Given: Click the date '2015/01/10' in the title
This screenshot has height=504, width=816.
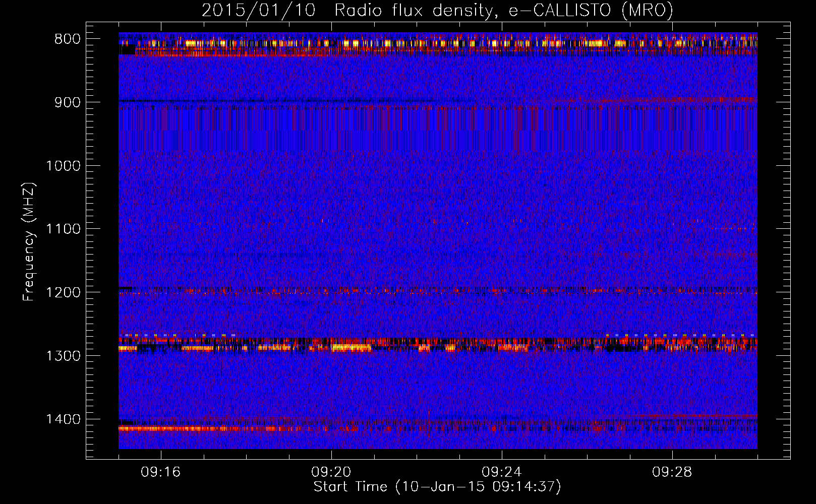Looking at the screenshot, I should coord(258,10).
